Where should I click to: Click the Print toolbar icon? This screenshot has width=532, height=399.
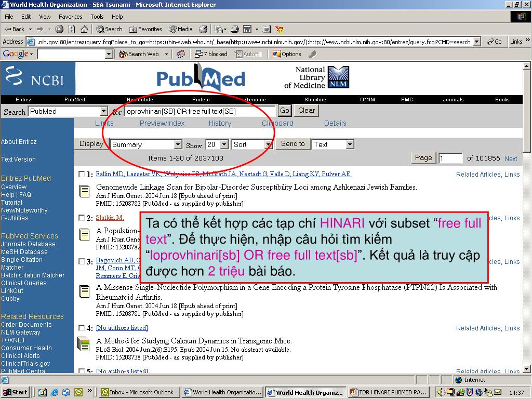pos(235,29)
